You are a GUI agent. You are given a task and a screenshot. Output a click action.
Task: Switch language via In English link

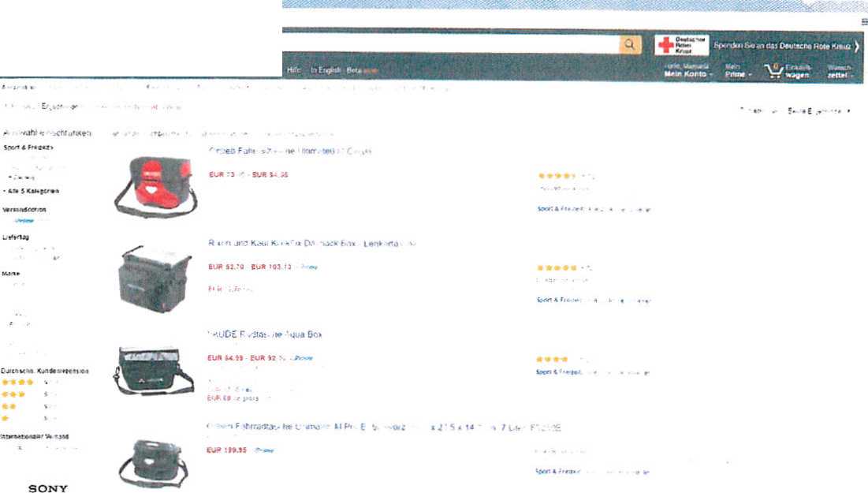coord(326,69)
